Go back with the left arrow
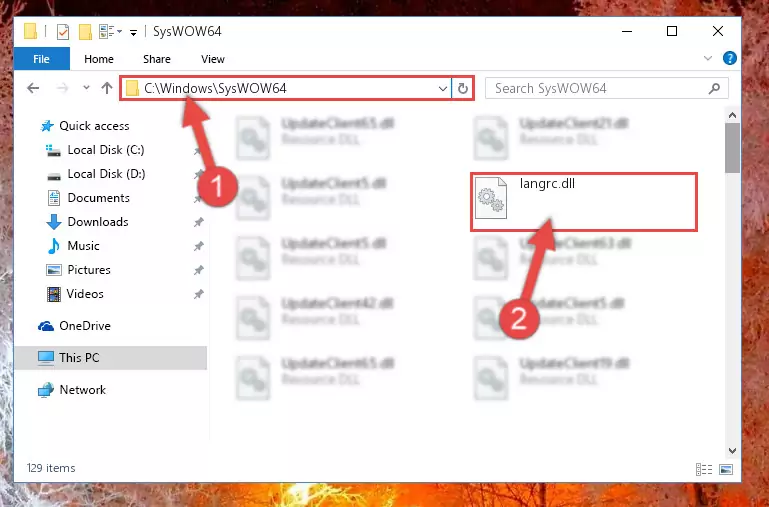 click(33, 88)
